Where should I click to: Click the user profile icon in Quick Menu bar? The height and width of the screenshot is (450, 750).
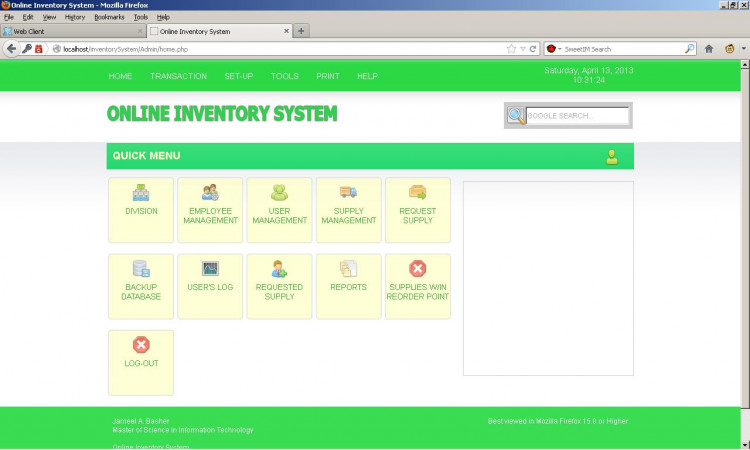[x=612, y=156]
